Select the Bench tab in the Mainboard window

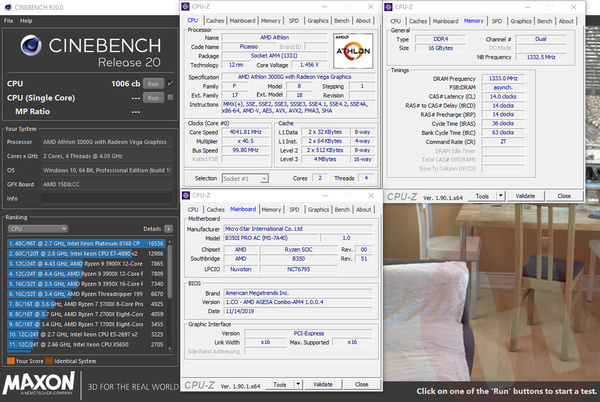342,210
